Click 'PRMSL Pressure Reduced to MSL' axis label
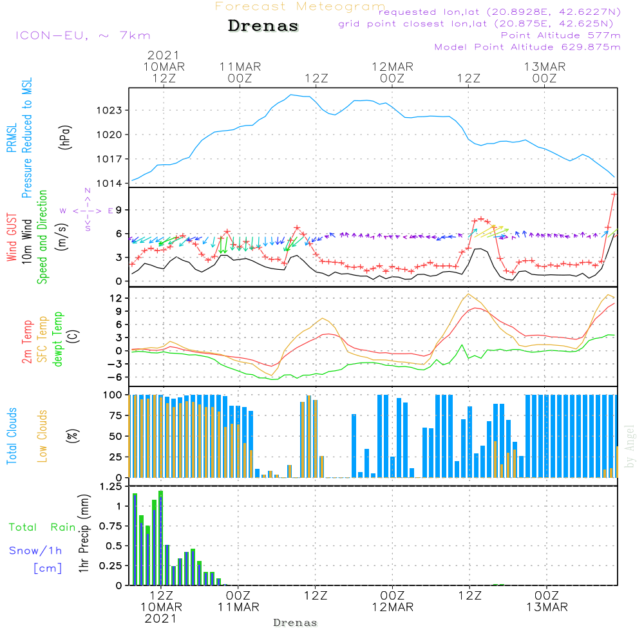The width and height of the screenshot is (644, 644). pyautogui.click(x=19, y=138)
